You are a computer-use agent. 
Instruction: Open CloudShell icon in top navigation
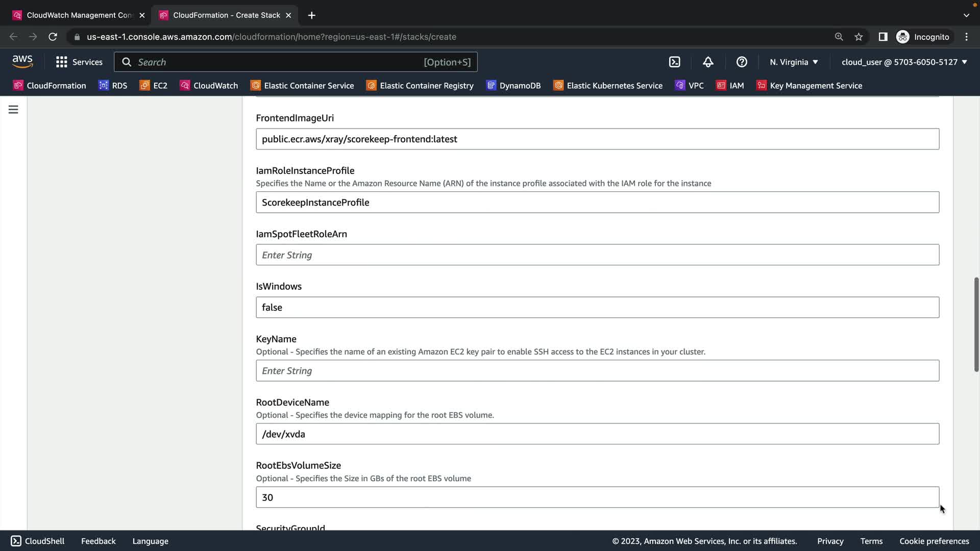[674, 62]
